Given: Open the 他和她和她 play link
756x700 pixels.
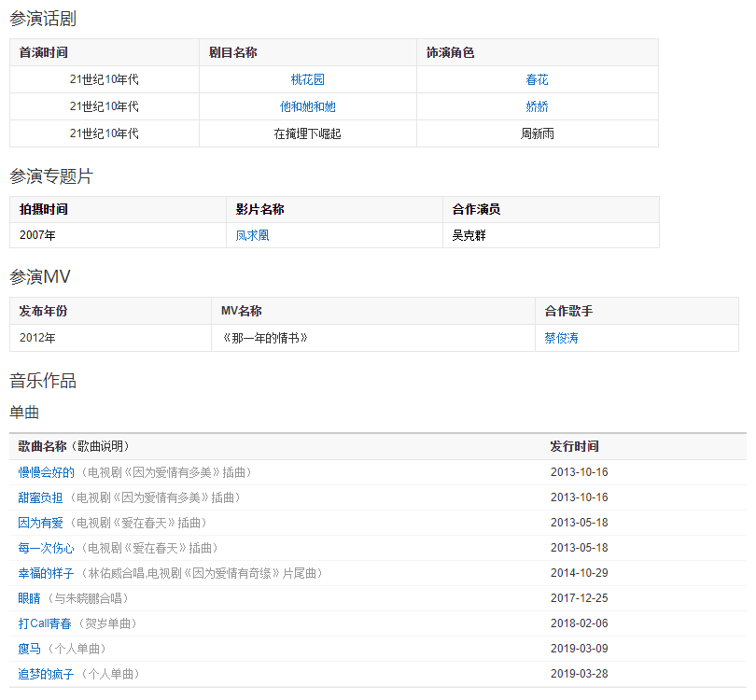Looking at the screenshot, I should [x=307, y=107].
